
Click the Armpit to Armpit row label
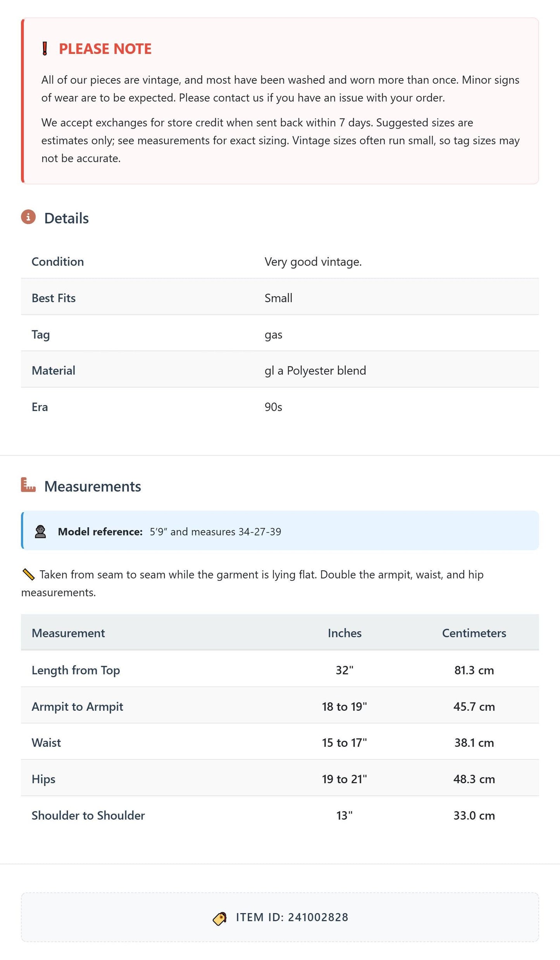pyautogui.click(x=78, y=707)
